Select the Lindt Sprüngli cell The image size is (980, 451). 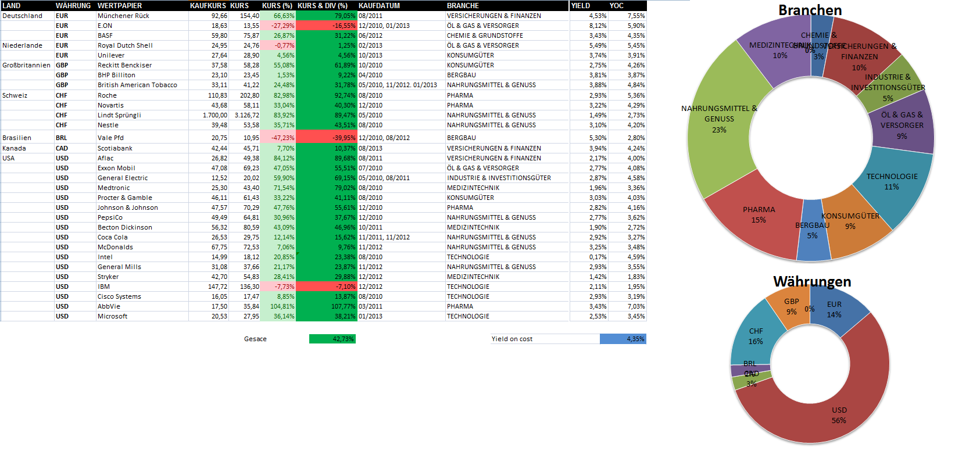pos(142,115)
